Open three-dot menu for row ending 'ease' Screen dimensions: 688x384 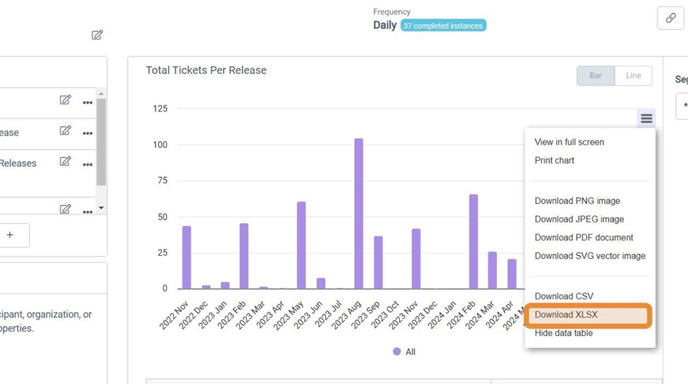point(87,133)
